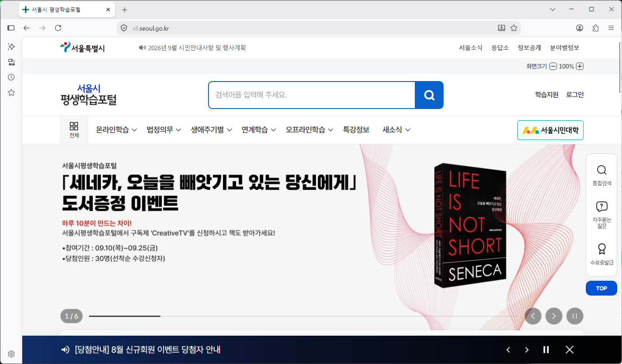Open the 응답소 top link
Screen dimensions: 622x364
coord(500,48)
